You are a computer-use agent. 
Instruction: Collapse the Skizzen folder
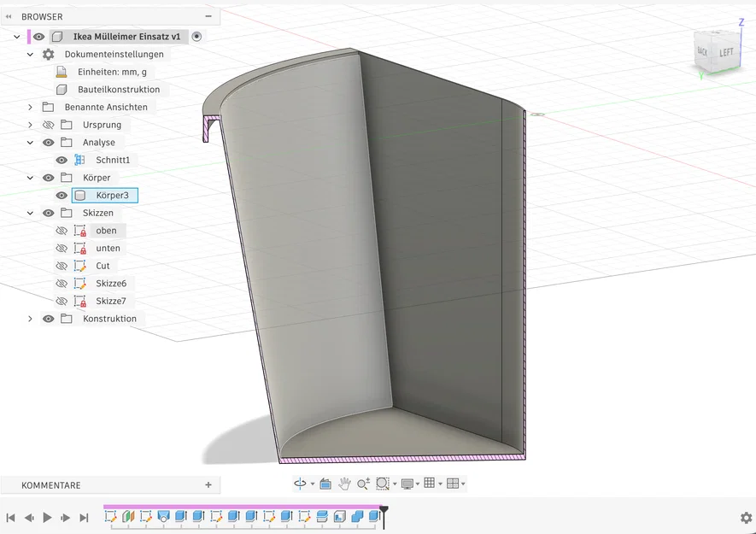[x=30, y=213]
